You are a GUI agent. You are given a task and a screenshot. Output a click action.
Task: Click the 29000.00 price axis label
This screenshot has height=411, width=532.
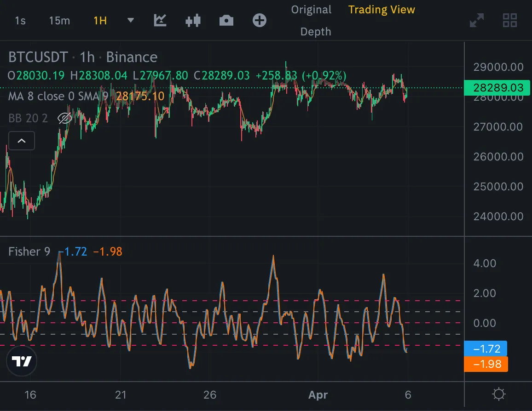pyautogui.click(x=498, y=67)
